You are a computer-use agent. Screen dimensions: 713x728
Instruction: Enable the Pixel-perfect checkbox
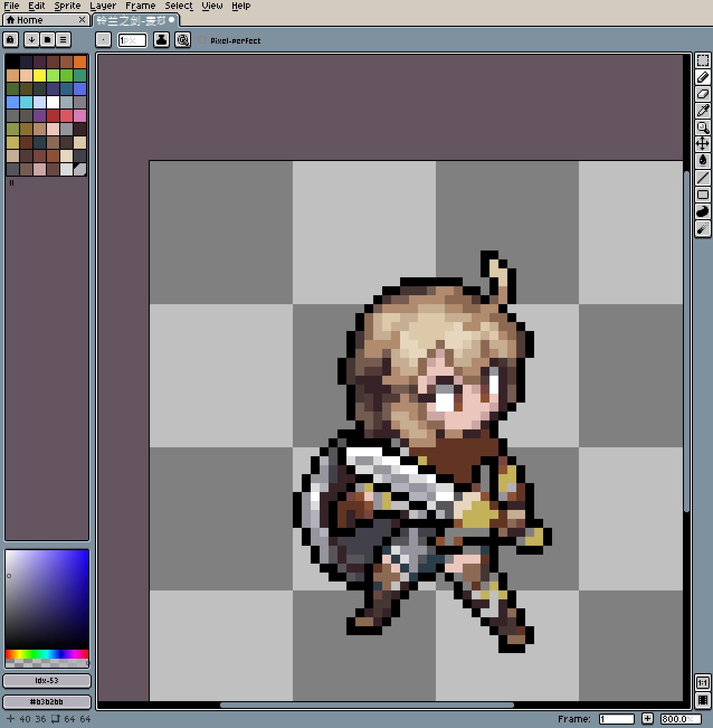(x=202, y=40)
